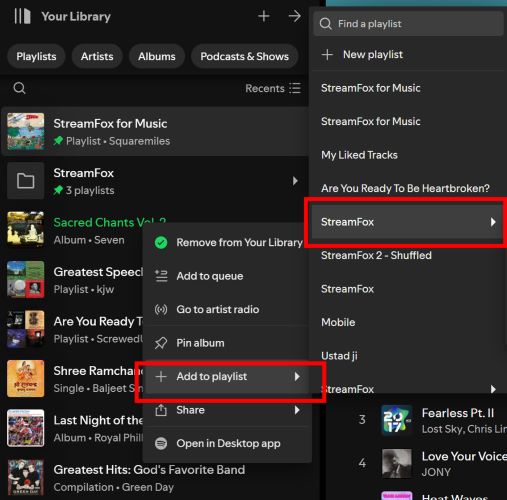Filter library by Artists chip
The height and width of the screenshot is (500, 507).
pyautogui.click(x=97, y=56)
